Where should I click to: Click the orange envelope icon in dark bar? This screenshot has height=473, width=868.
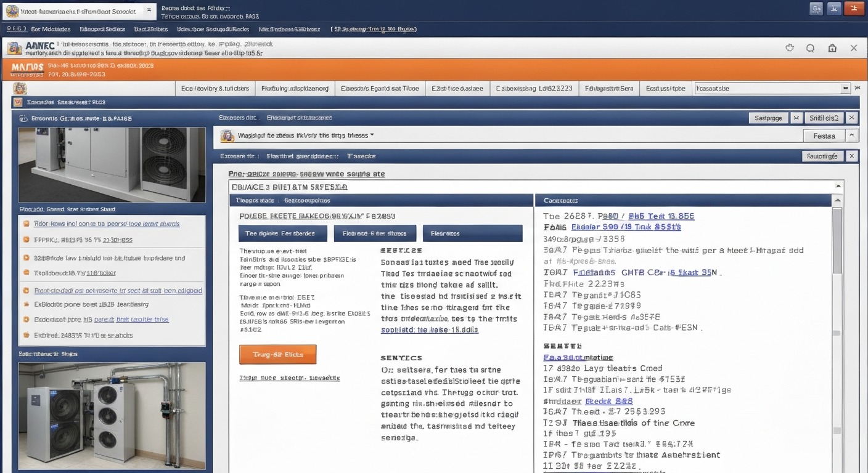[x=17, y=102]
